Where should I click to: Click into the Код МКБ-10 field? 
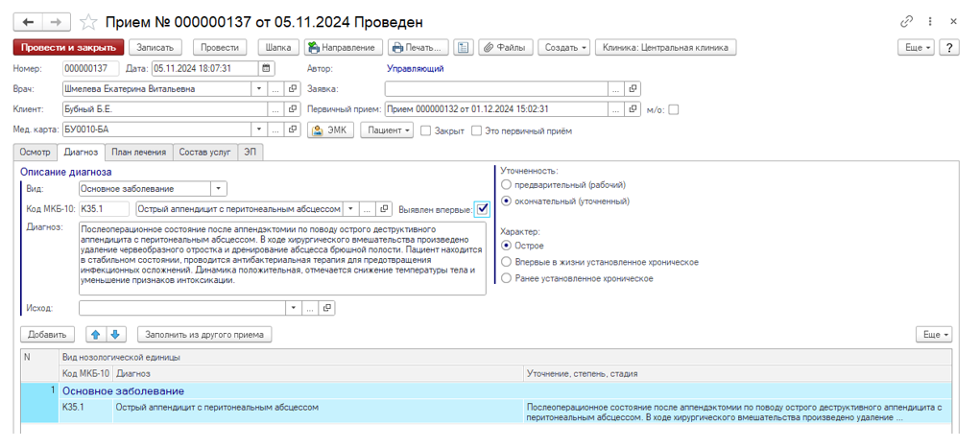105,209
